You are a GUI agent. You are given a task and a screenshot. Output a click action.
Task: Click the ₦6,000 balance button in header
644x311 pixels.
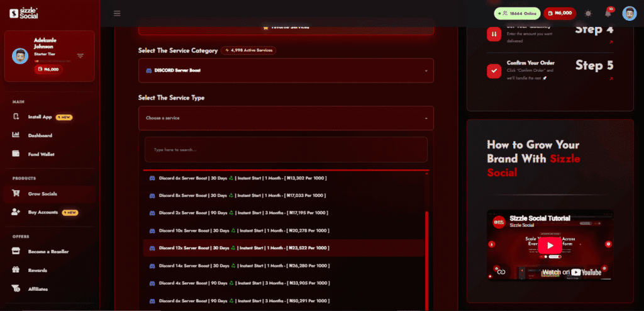pyautogui.click(x=560, y=13)
